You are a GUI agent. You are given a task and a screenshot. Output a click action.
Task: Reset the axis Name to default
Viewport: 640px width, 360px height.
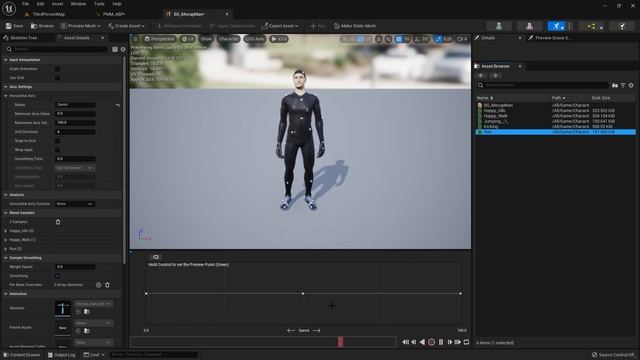118,105
